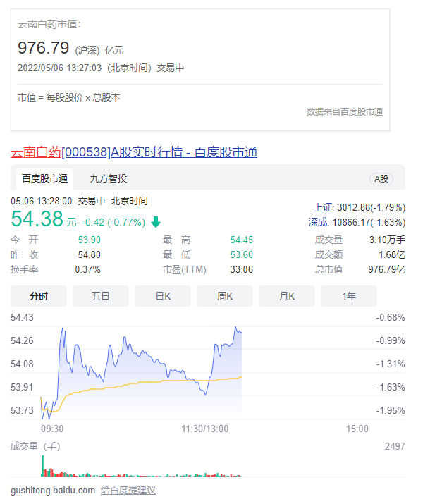Switch to the 百度股市通 tab

44,178
